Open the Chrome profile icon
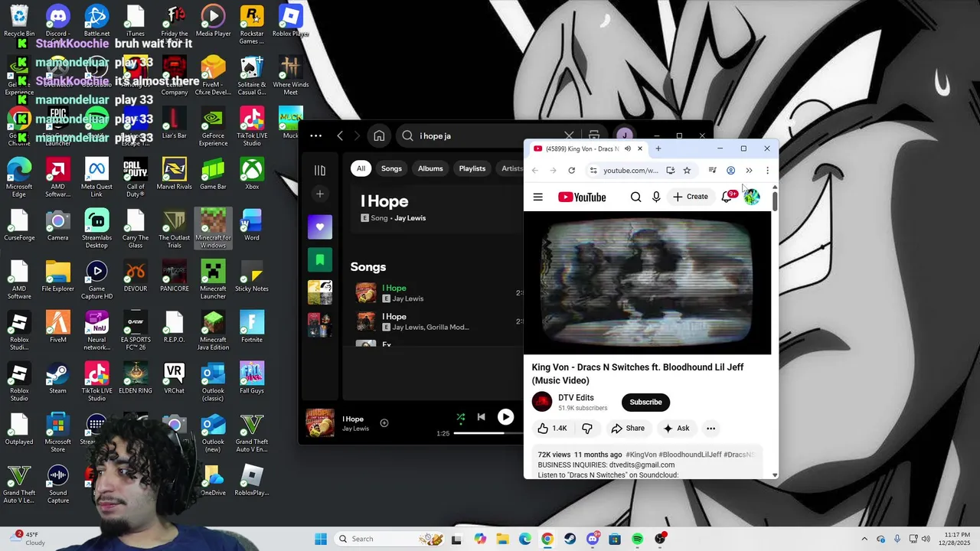 [x=730, y=171]
